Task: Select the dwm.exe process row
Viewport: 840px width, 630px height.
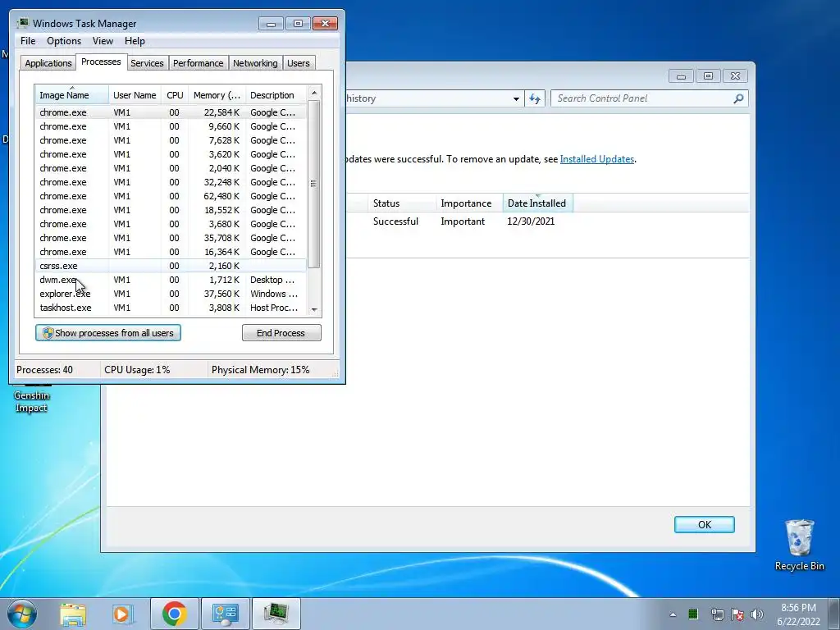Action: pyautogui.click(x=171, y=280)
